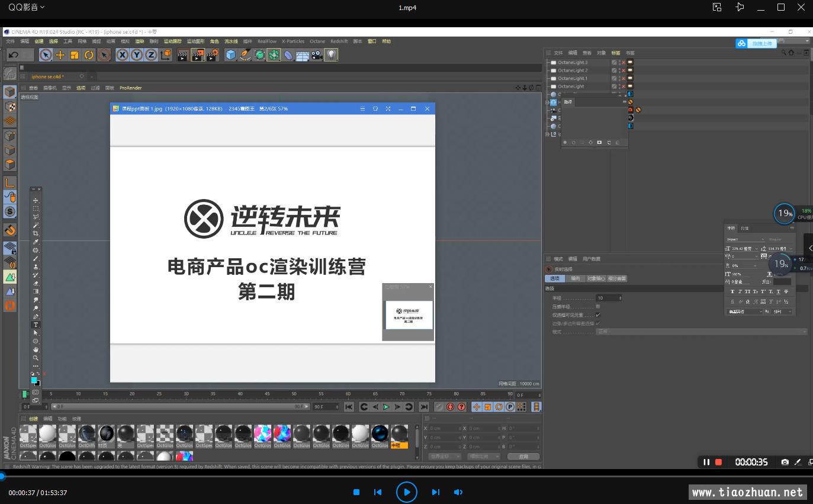Viewport: 813px width, 504px height.
Task: Go to start of C4D timeline
Action: (x=349, y=407)
